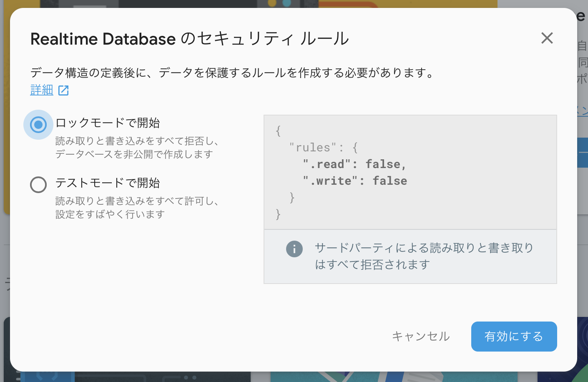The image size is (588, 382).
Task: Open the 詳細 details link
Action: click(x=42, y=90)
